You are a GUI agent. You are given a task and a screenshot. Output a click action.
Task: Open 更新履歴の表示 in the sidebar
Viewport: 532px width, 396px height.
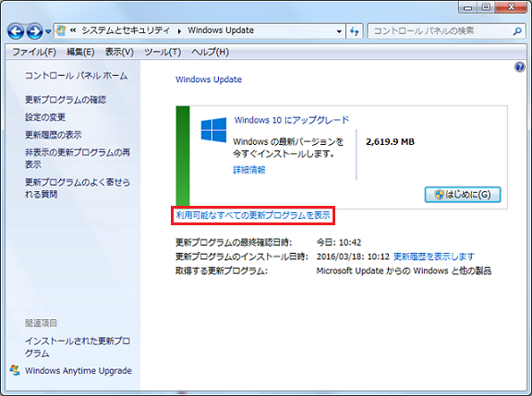(54, 135)
